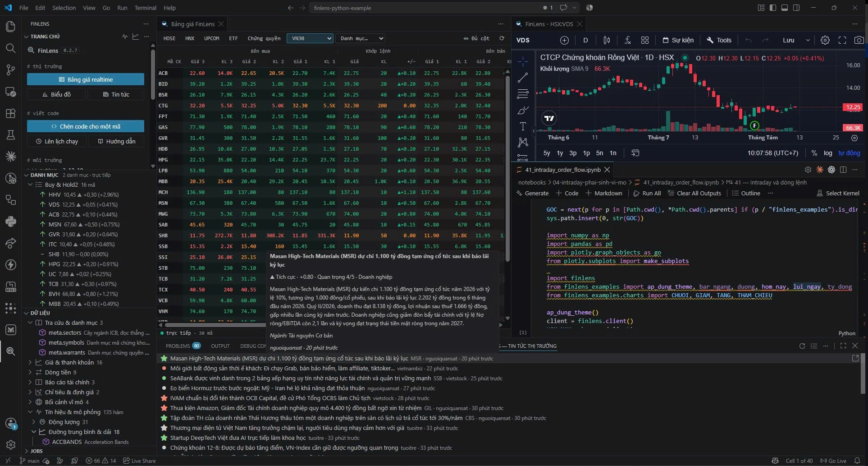The height and width of the screenshot is (466, 868).
Task: Open the Search view in activity bar
Action: coord(10,48)
